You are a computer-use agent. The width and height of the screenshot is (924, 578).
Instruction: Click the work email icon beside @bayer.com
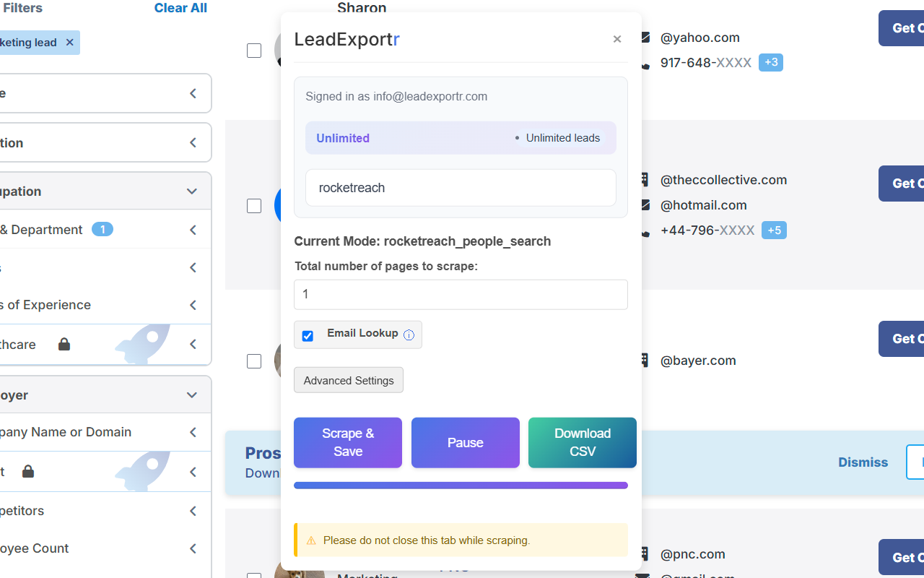pyautogui.click(x=645, y=361)
